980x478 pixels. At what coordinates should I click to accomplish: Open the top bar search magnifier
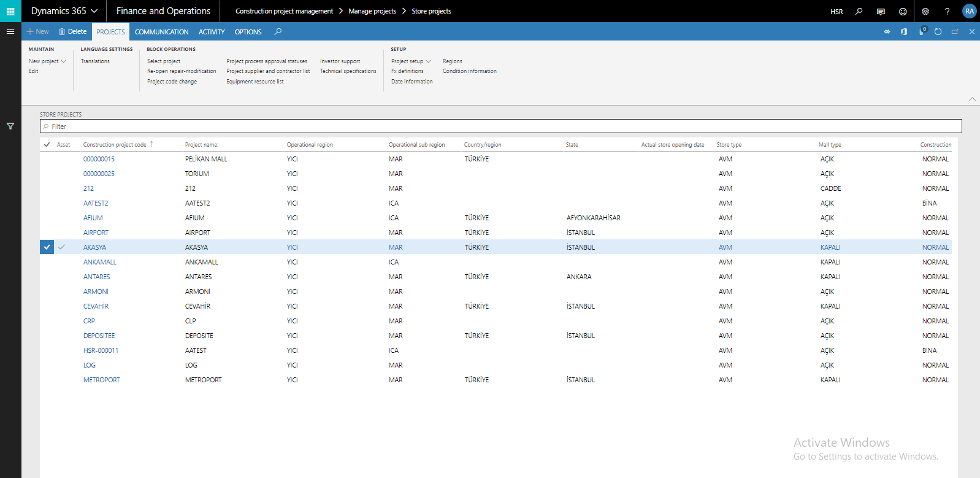pos(859,11)
